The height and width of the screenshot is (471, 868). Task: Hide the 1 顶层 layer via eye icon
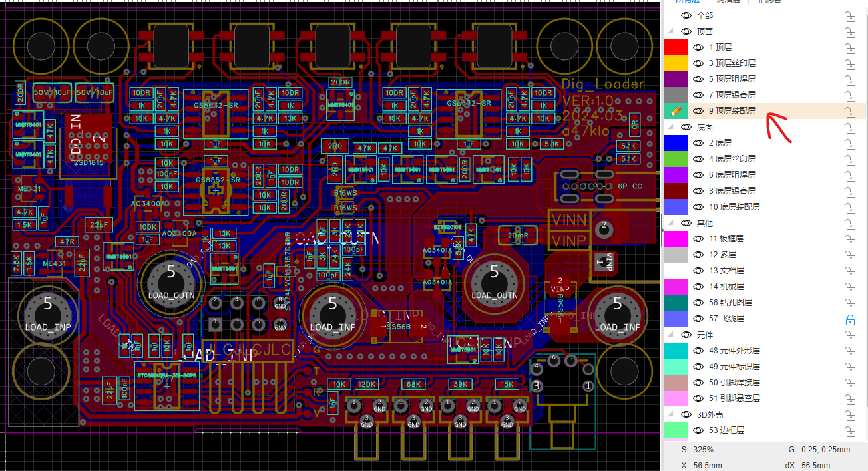[698, 47]
